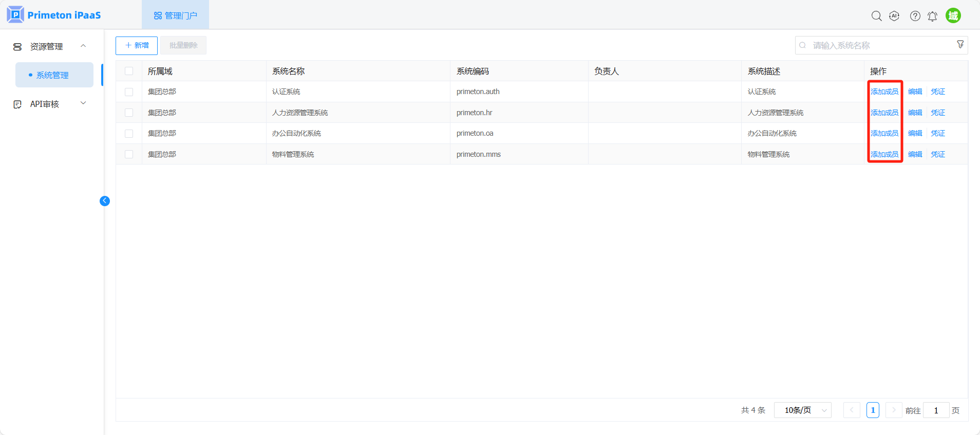Select the 物料管理系统 row checkbox
980x435 pixels.
(x=129, y=154)
